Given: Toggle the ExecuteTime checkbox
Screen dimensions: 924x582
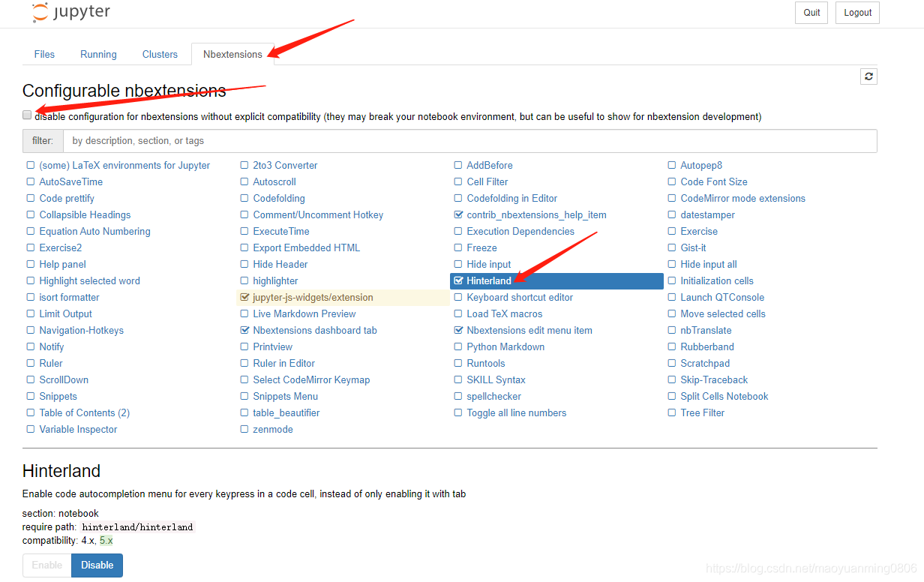Looking at the screenshot, I should point(244,232).
